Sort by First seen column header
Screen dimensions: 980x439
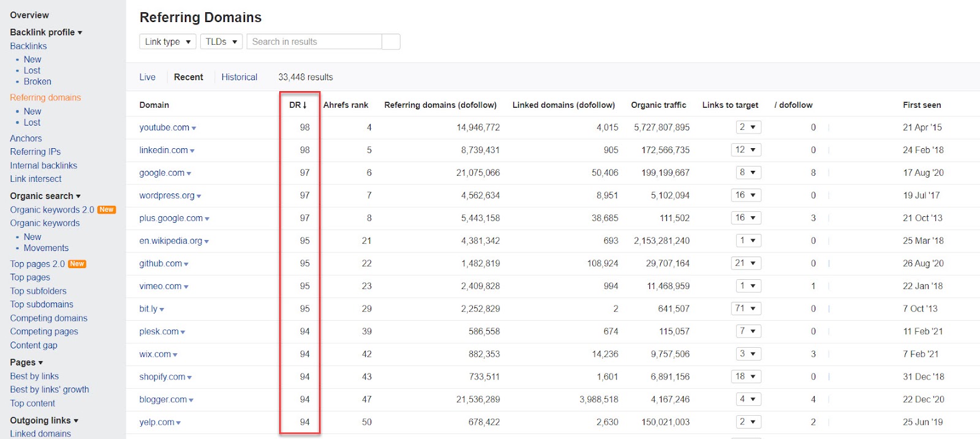tap(922, 105)
